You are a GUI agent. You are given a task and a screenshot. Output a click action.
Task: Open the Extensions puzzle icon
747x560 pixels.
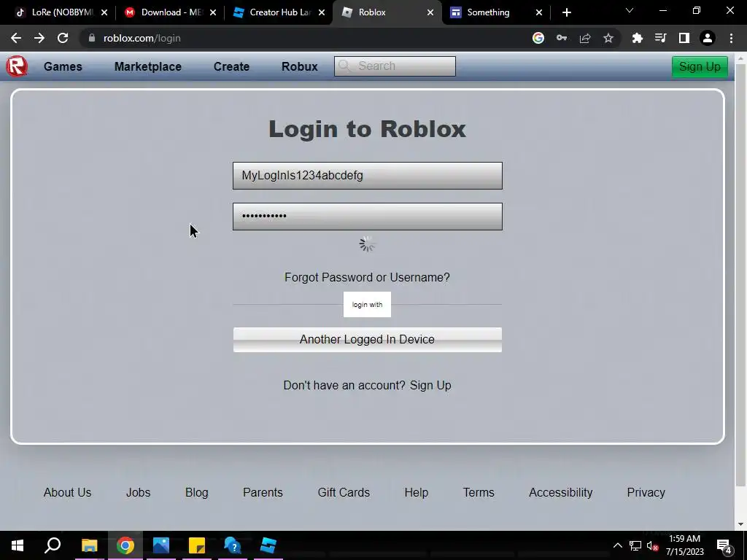pyautogui.click(x=638, y=38)
